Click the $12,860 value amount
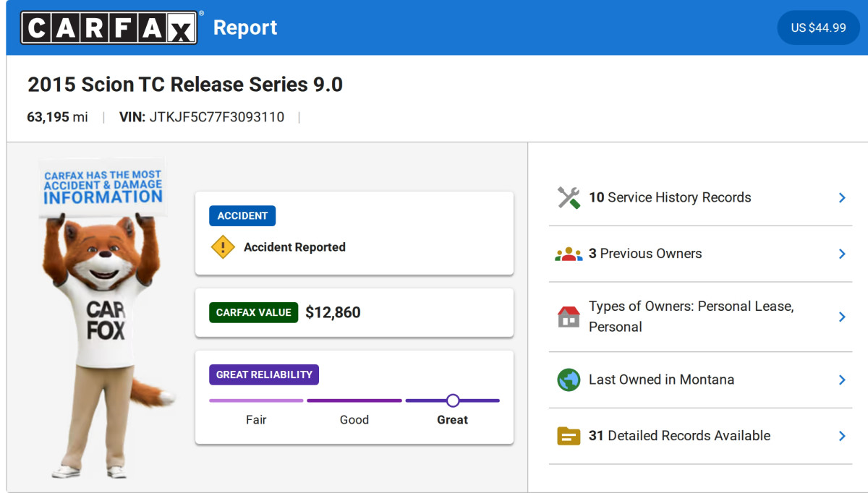 tap(333, 312)
